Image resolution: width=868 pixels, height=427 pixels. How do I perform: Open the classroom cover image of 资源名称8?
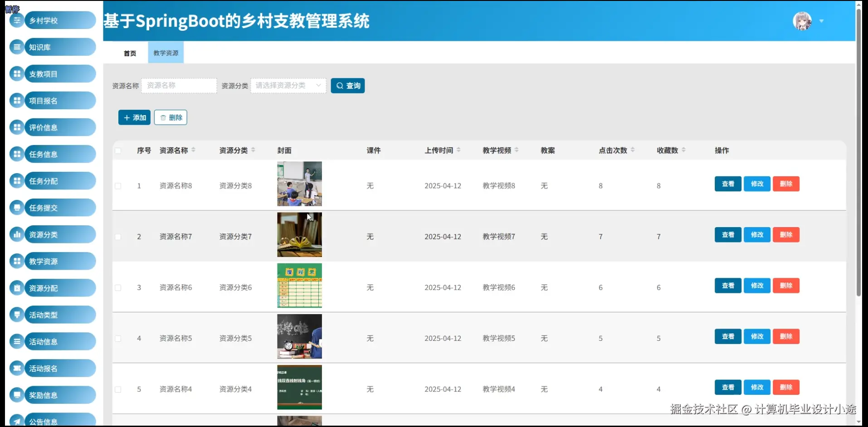tap(299, 184)
